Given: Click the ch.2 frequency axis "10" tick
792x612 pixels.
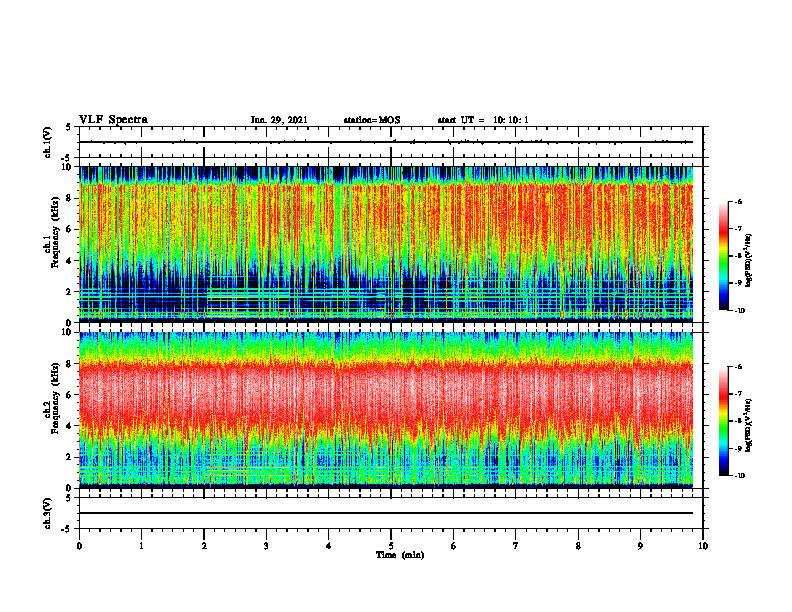Looking at the screenshot, I should point(68,332).
